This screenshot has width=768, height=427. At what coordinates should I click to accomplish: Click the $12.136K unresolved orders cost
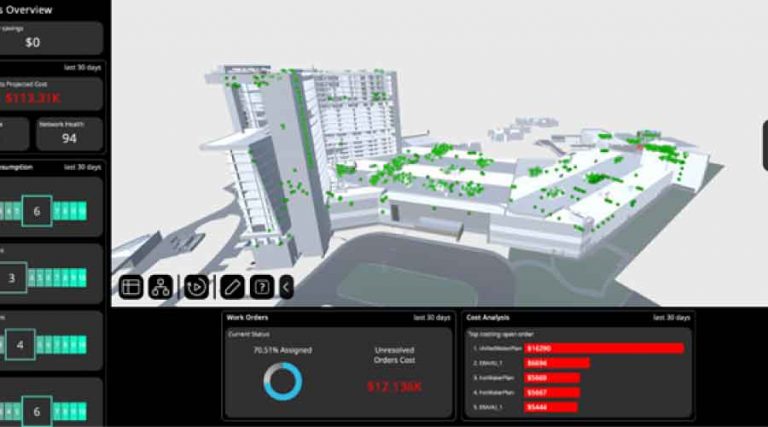(394, 386)
